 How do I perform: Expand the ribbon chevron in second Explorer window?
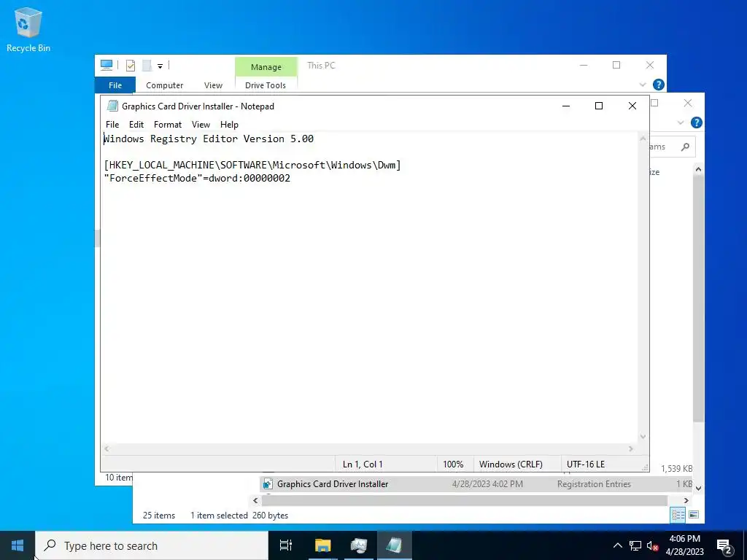coord(681,122)
